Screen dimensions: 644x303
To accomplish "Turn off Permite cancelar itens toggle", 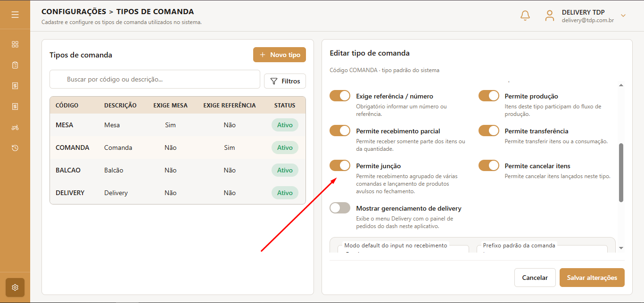I will coord(489,165).
